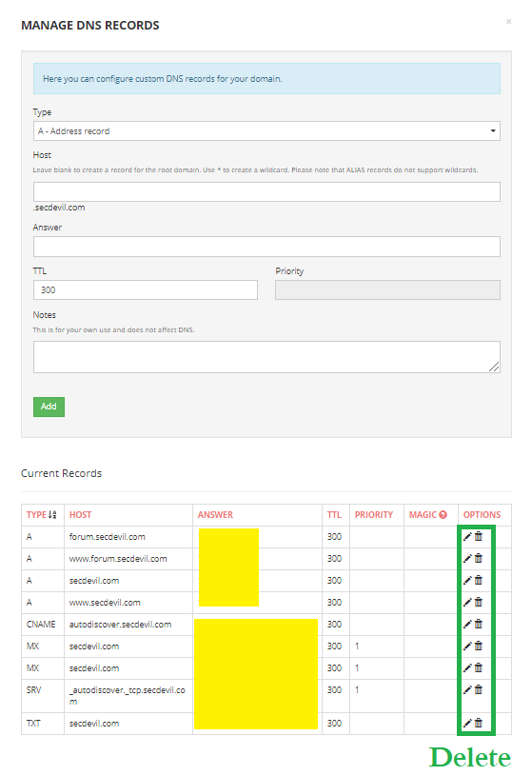Click the Magic column help icon
532x776 pixels.
pyautogui.click(x=443, y=515)
